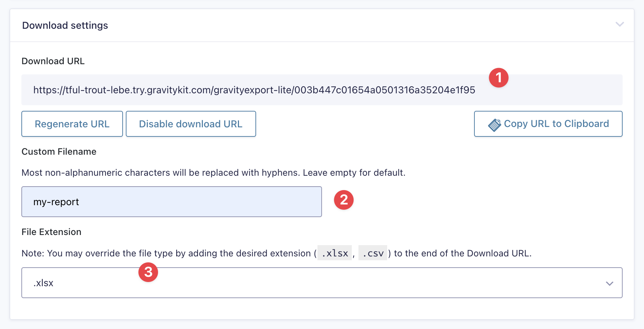Click Disable download URL
The width and height of the screenshot is (644, 329).
click(x=191, y=124)
